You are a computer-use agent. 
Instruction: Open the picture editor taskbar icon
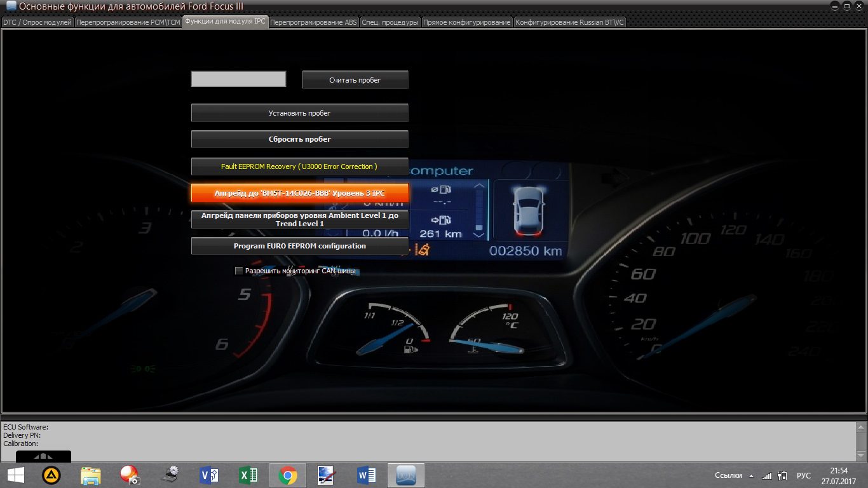point(327,475)
